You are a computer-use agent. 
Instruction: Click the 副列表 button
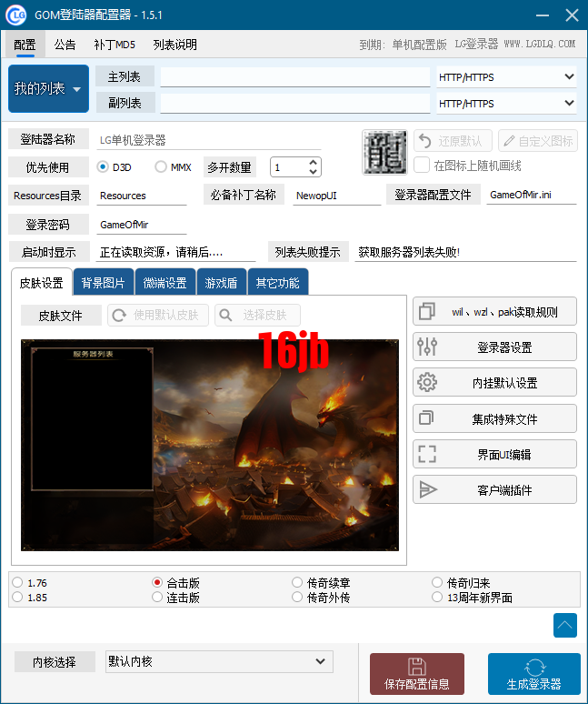(x=125, y=103)
